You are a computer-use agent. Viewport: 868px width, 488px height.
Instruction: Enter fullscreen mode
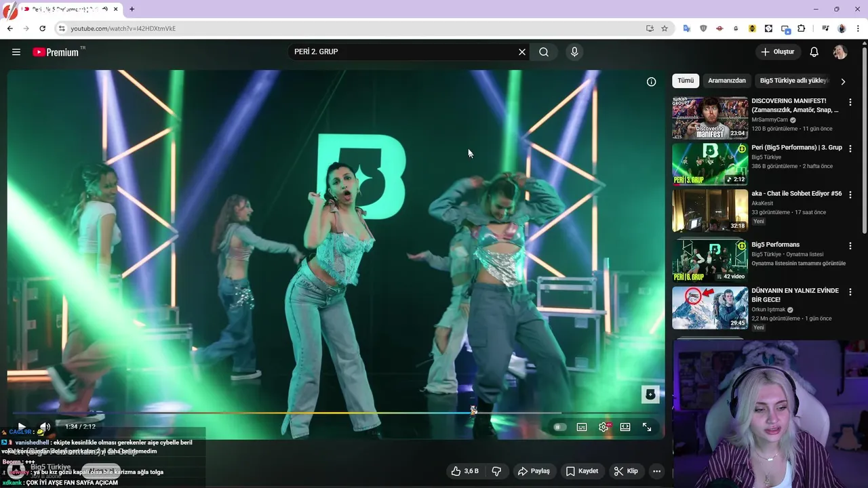coord(647,427)
